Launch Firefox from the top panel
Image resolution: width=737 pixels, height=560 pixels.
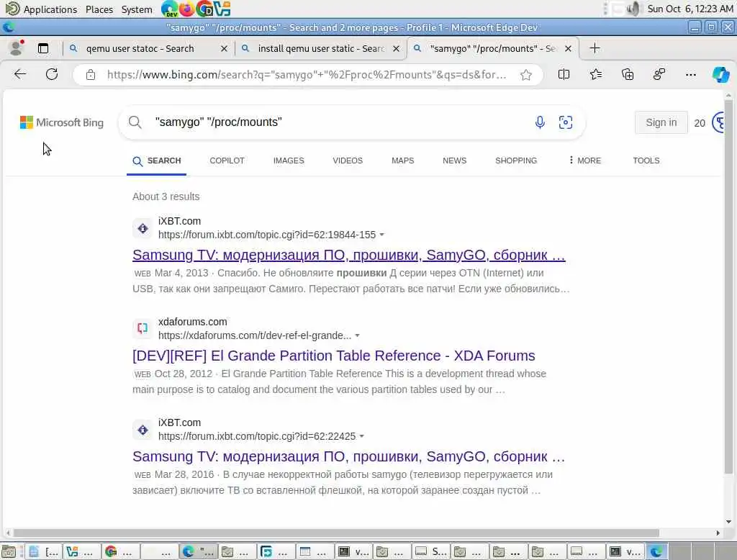pos(186,9)
